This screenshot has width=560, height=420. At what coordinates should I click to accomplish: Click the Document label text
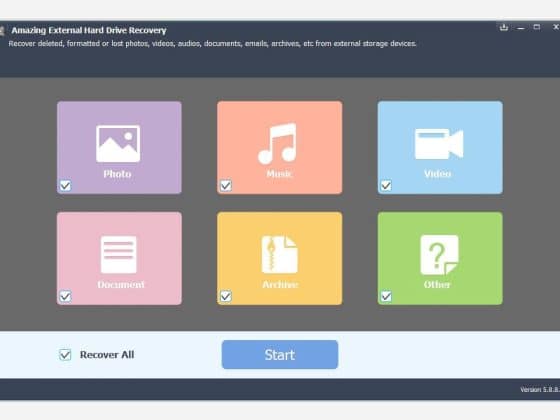tap(121, 285)
